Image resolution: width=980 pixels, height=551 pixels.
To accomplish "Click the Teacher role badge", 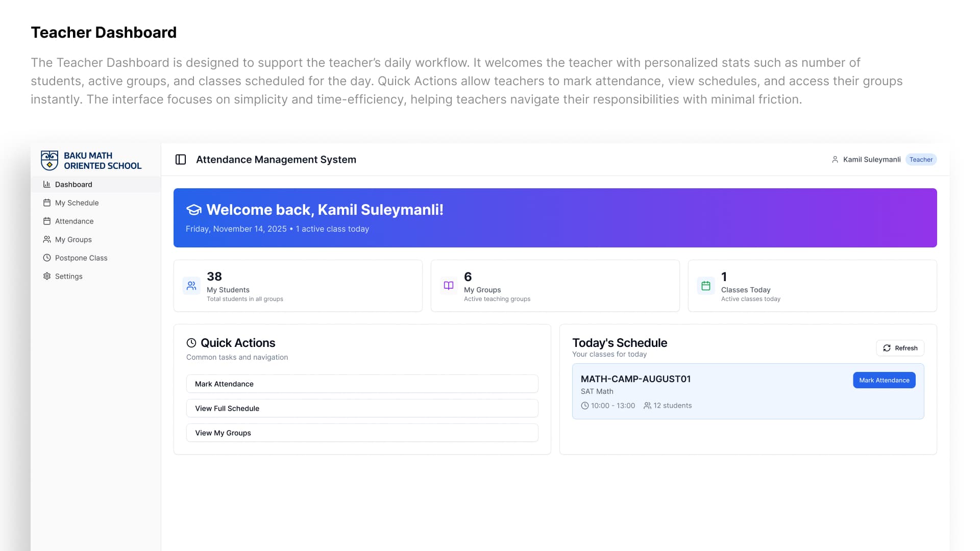I will [921, 160].
